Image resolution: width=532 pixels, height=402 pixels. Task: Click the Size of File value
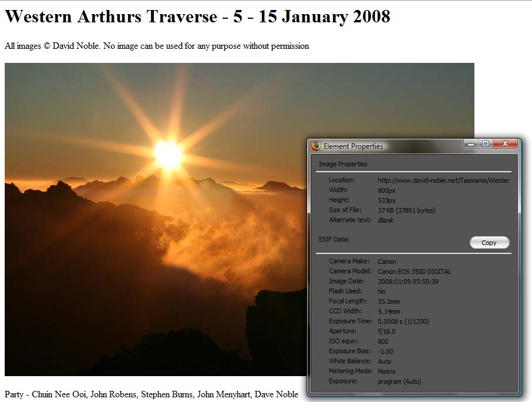click(406, 210)
